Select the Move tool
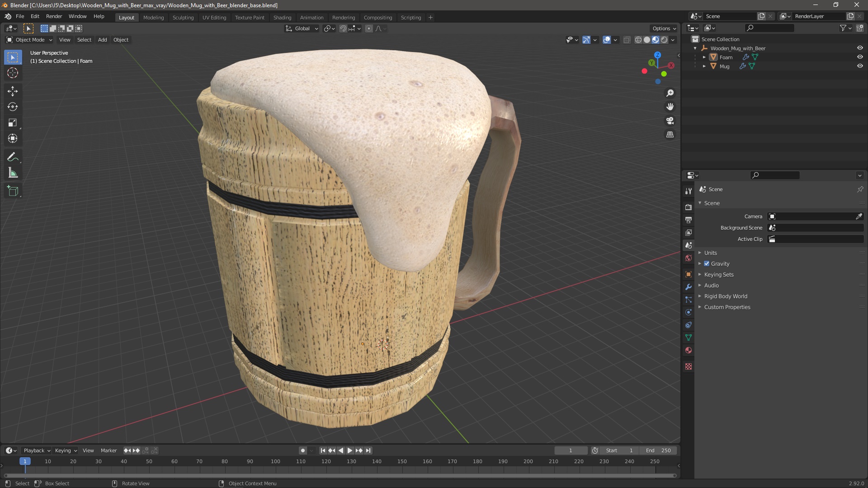This screenshot has height=488, width=868. point(13,91)
